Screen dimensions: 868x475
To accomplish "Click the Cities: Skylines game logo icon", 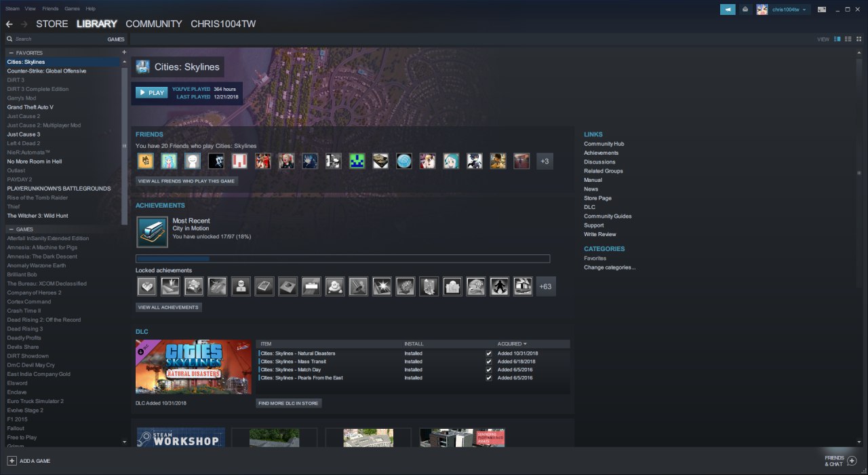I will coord(142,66).
